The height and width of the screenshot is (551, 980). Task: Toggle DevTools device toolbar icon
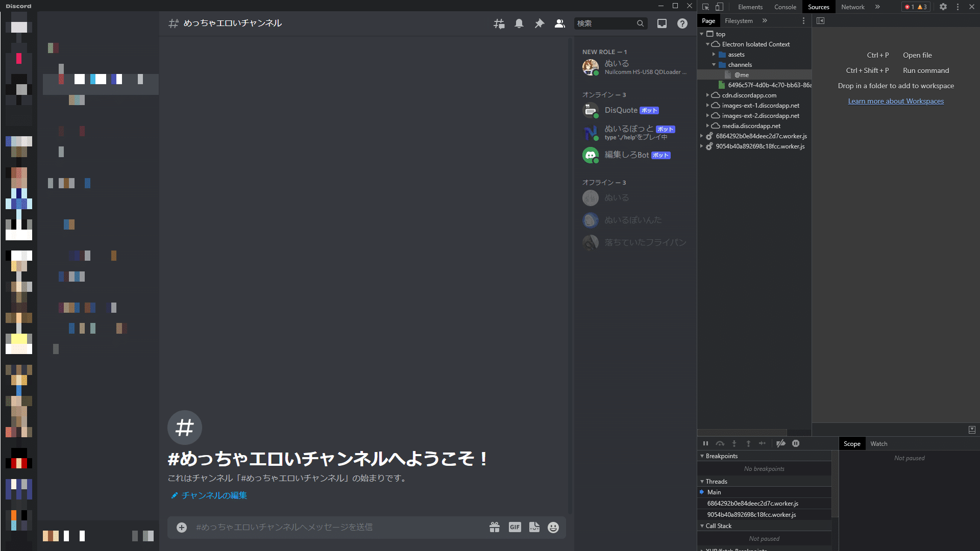719,7
